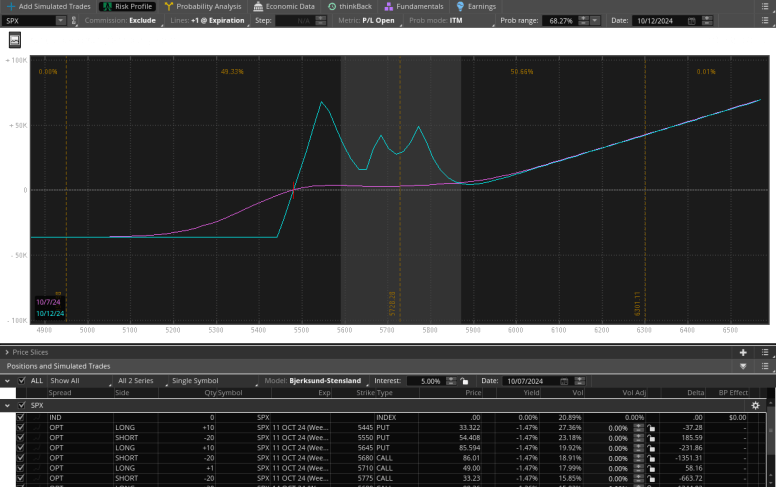Click the Economic Data bank icon
The width and height of the screenshot is (776, 487).
click(256, 6)
